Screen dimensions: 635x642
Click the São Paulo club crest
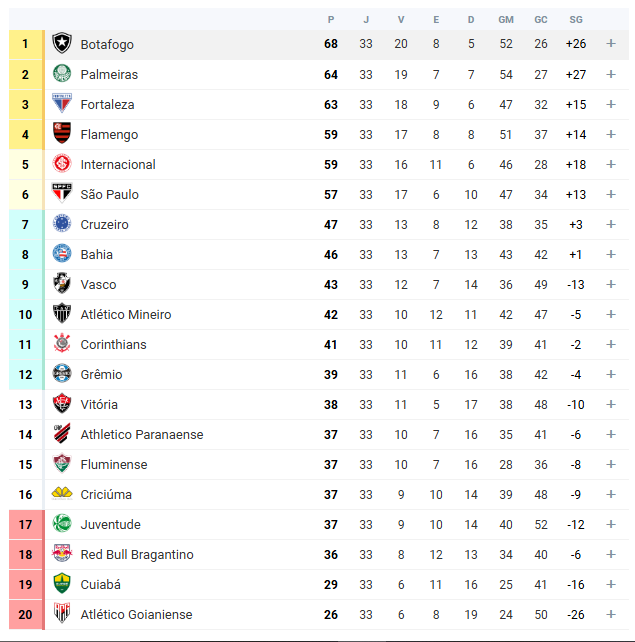pyautogui.click(x=62, y=193)
